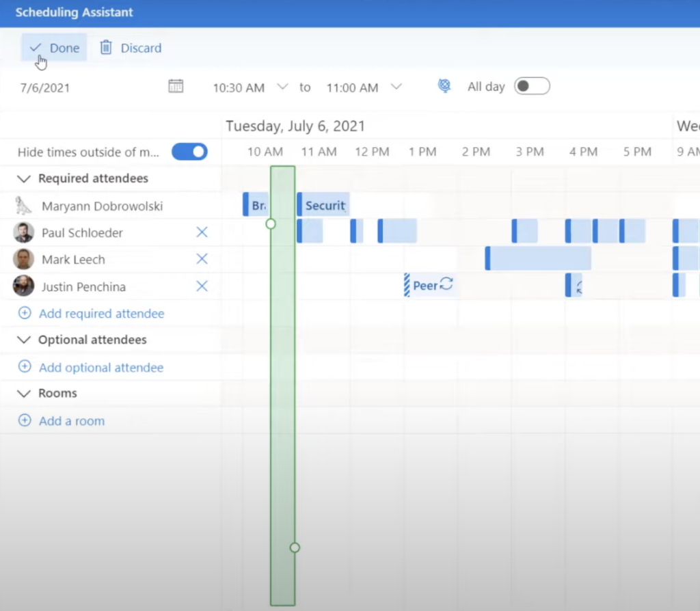
Task: Collapse the Required attendees section
Action: tap(24, 178)
